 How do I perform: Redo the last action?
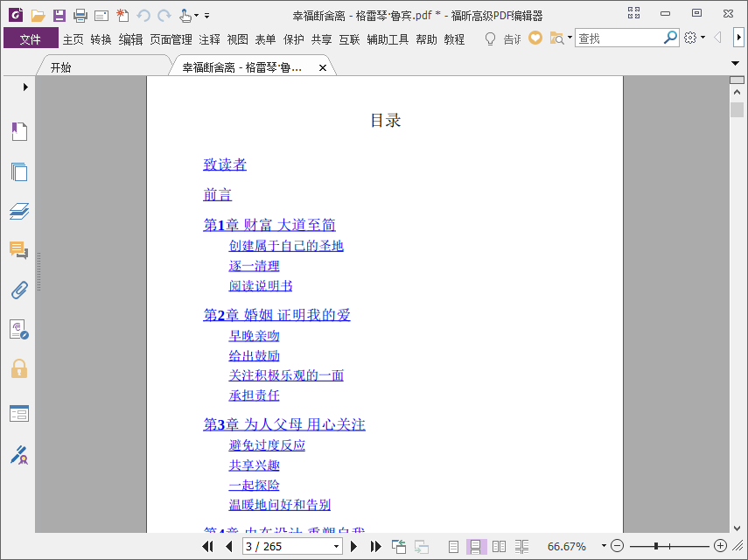[x=164, y=16]
